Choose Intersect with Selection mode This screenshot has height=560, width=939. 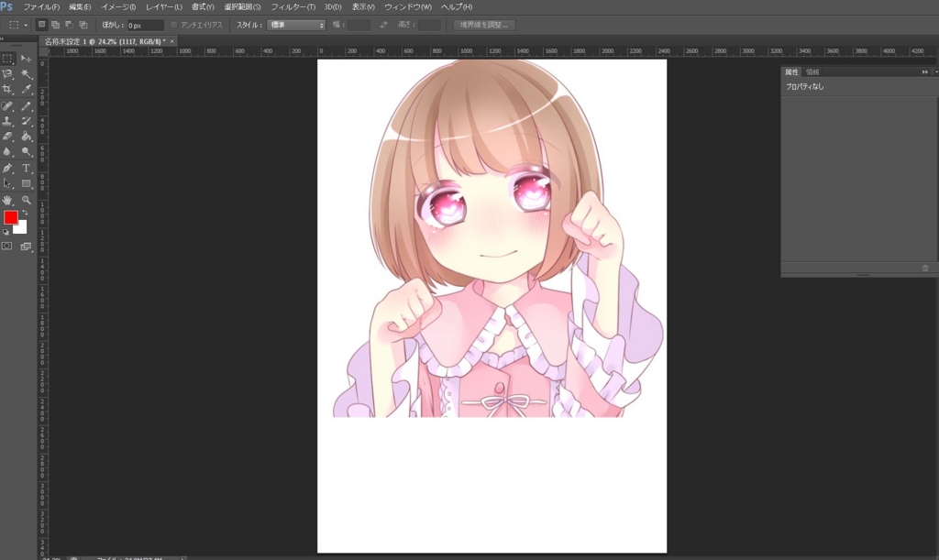pyautogui.click(x=83, y=25)
